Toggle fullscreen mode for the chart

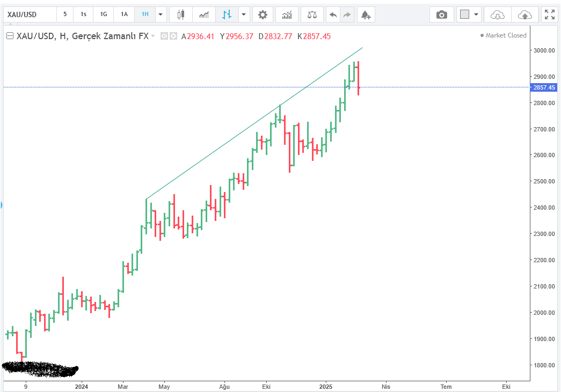point(549,14)
